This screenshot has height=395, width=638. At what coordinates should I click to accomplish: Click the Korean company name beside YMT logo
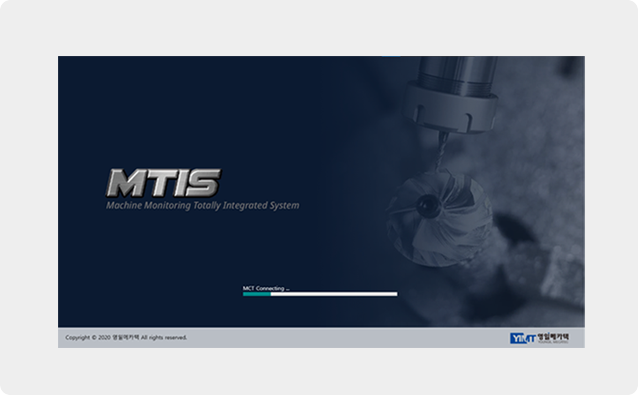(553, 338)
